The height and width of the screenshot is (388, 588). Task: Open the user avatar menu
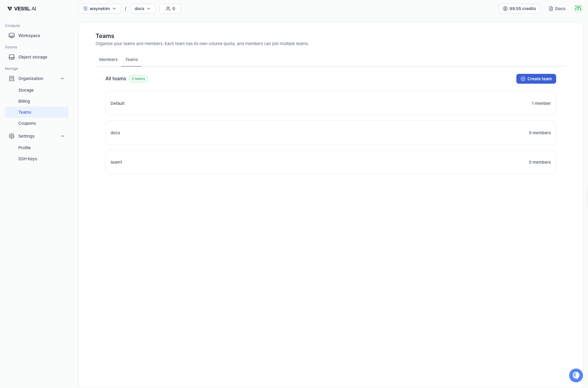578,8
